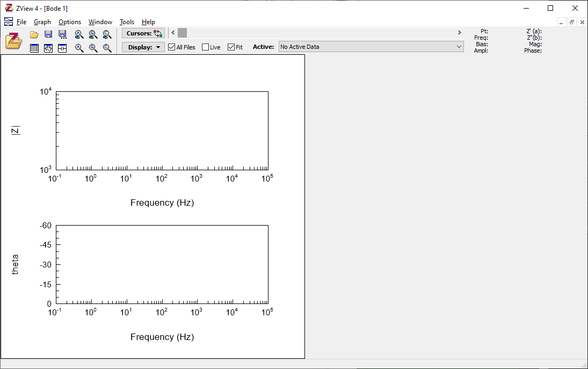Click the theta axis label
Viewport: 588px width, 369px height.
click(x=15, y=265)
